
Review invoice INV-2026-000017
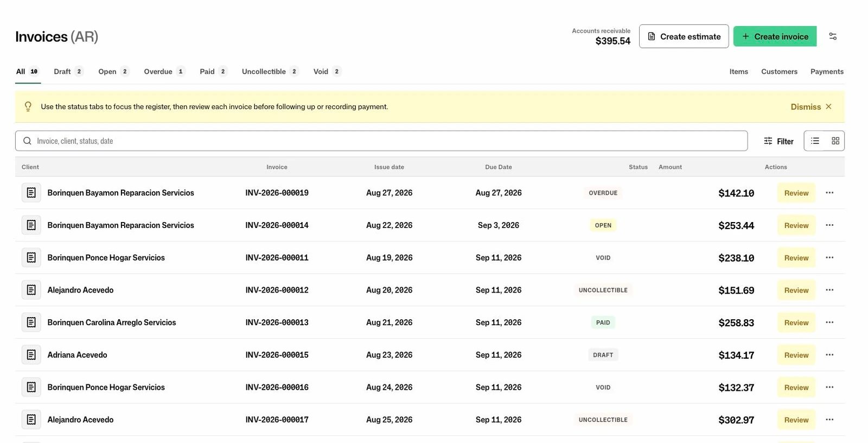[796, 420]
